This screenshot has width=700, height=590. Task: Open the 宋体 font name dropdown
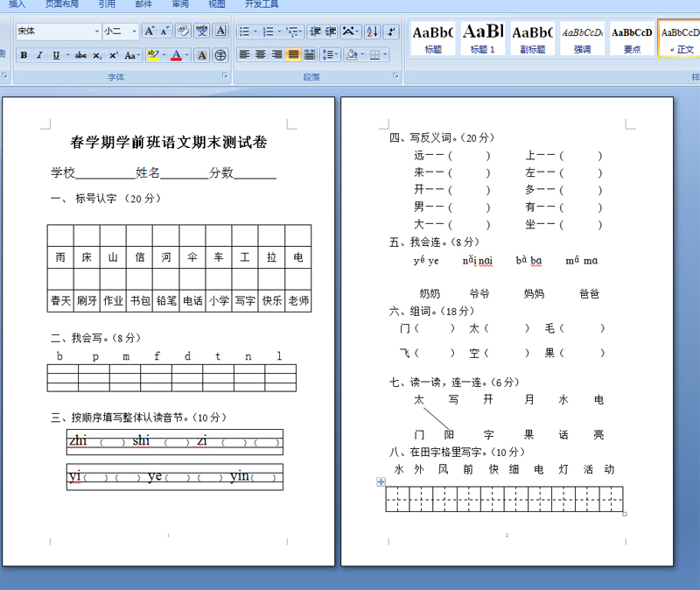(97, 32)
